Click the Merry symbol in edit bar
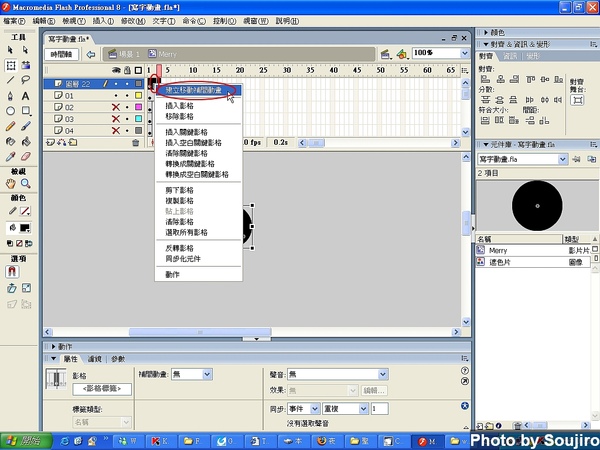600x450 pixels. 163,54
